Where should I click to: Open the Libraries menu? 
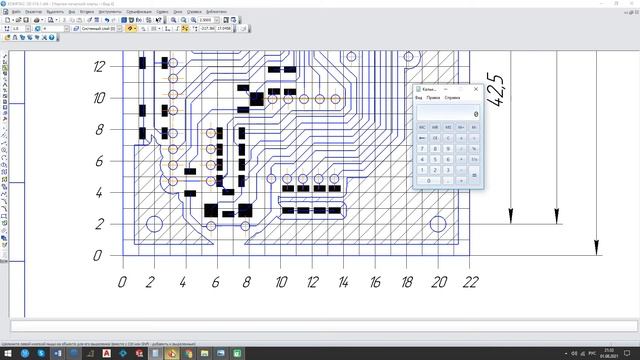coord(216,11)
